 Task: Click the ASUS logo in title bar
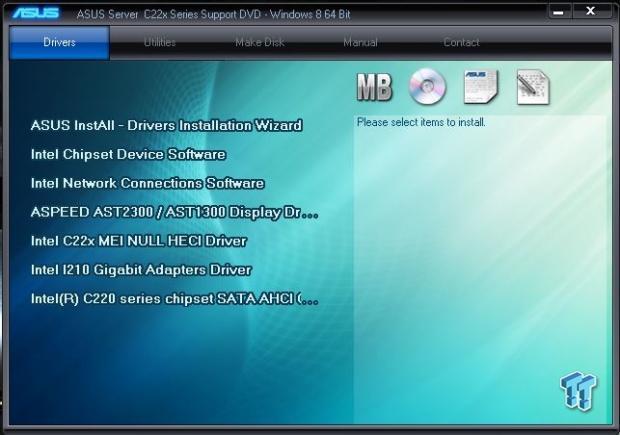(36, 13)
